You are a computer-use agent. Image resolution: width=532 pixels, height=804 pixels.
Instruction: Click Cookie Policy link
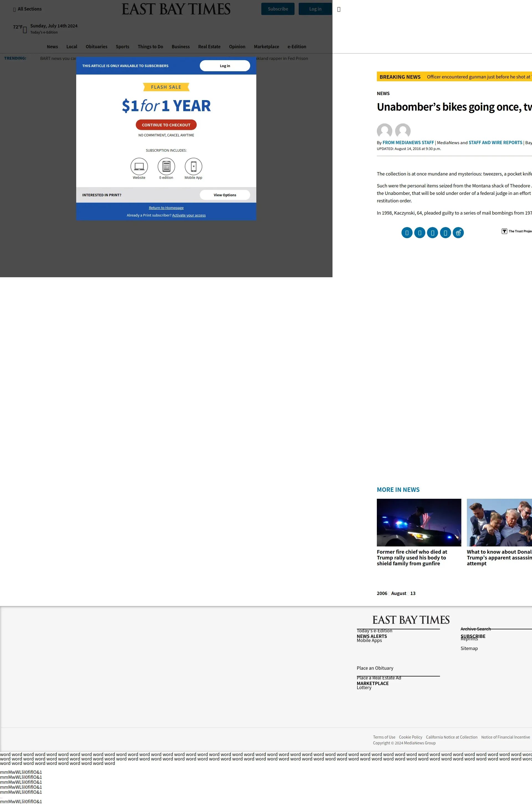[411, 737]
